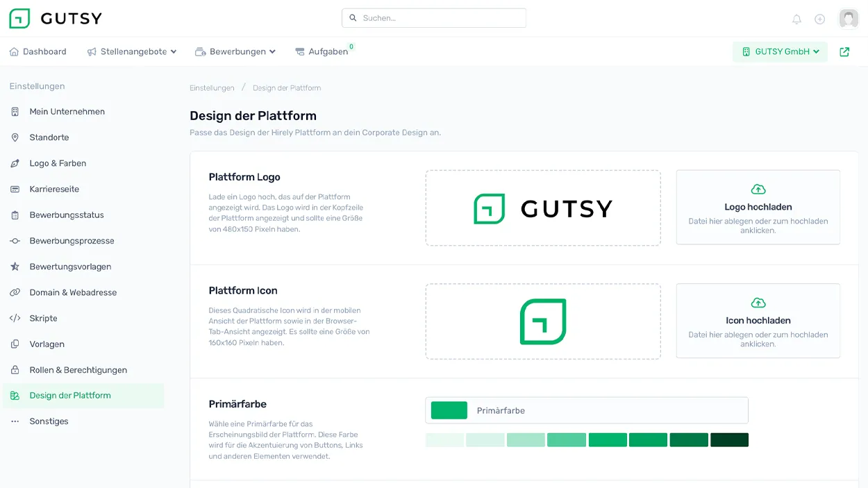Viewport: 868px width, 488px height.
Task: Go to the Dashboard tab
Action: (x=38, y=52)
